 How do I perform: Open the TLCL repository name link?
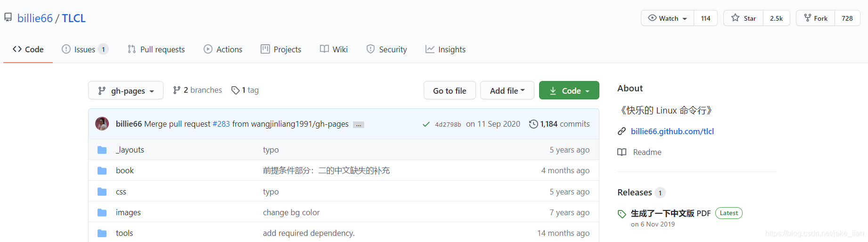pyautogui.click(x=74, y=18)
